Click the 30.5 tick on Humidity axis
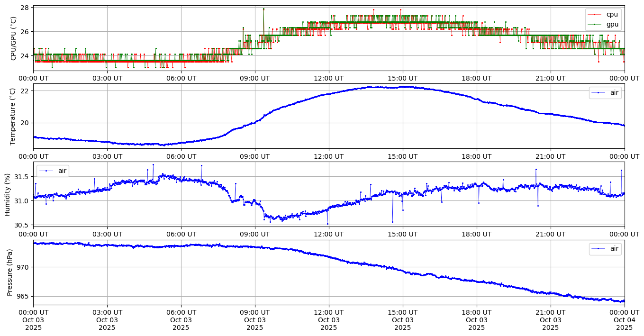The height and width of the screenshot is (336, 644). pos(21,225)
